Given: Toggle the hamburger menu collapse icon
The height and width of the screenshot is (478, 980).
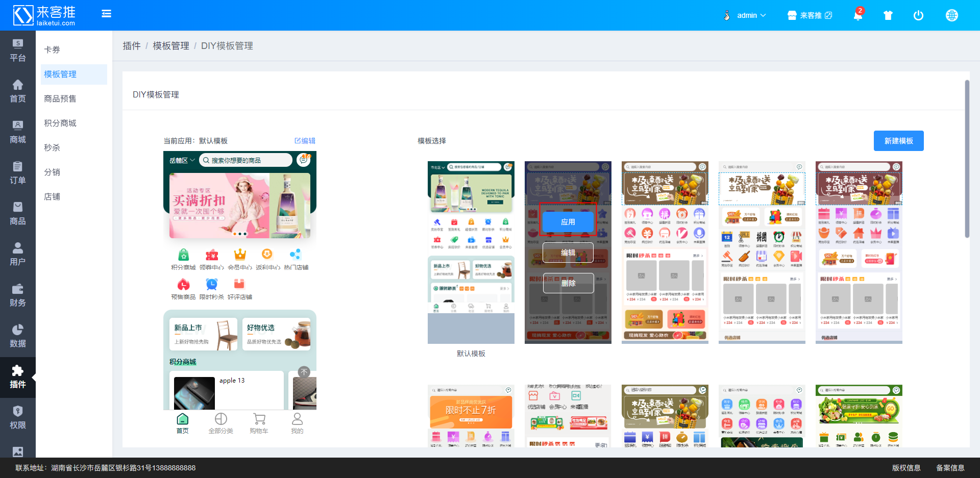Looking at the screenshot, I should click(x=106, y=14).
